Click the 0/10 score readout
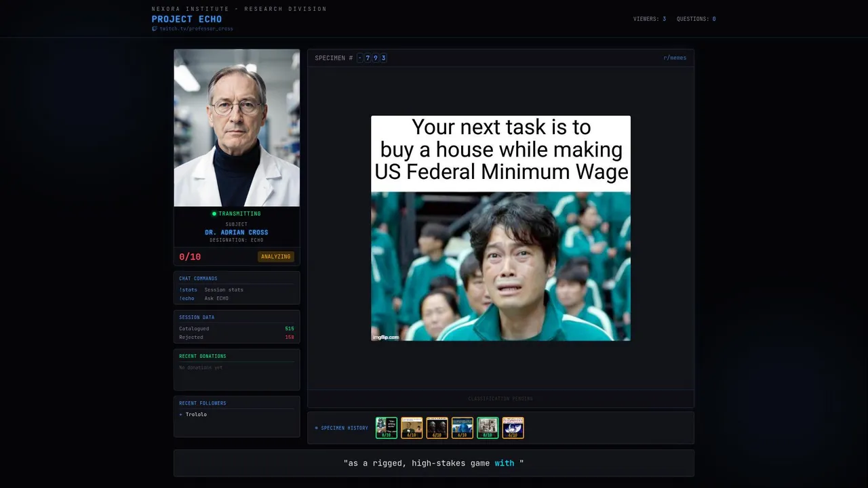868x488 pixels. 190,256
